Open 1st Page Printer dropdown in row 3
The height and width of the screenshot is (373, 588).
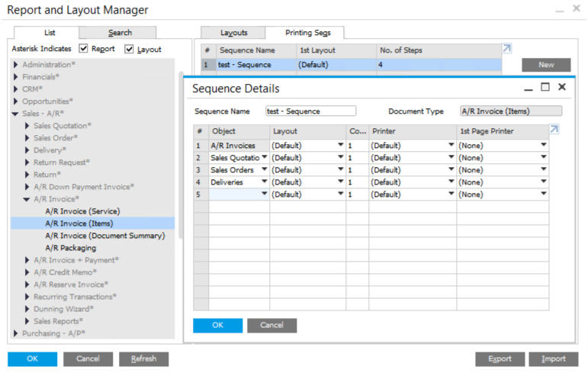(544, 170)
